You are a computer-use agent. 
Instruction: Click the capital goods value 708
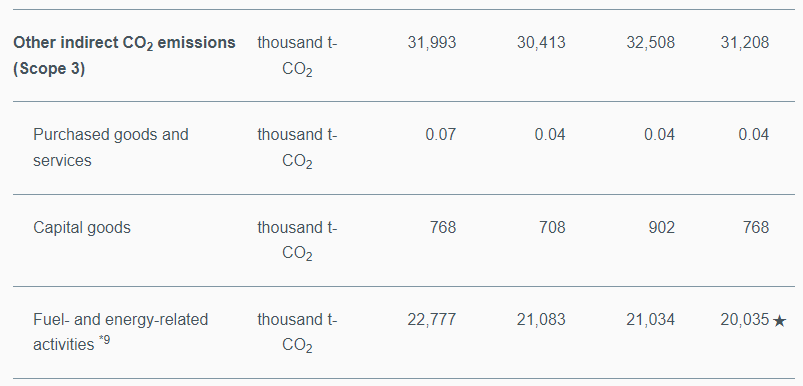pyautogui.click(x=552, y=227)
